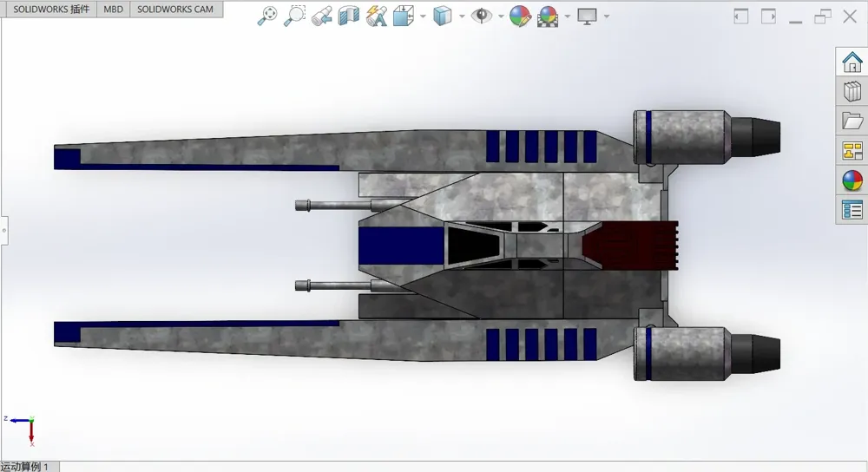Click the Previous View icon
Screen dimensions: 868x472
click(x=322, y=16)
